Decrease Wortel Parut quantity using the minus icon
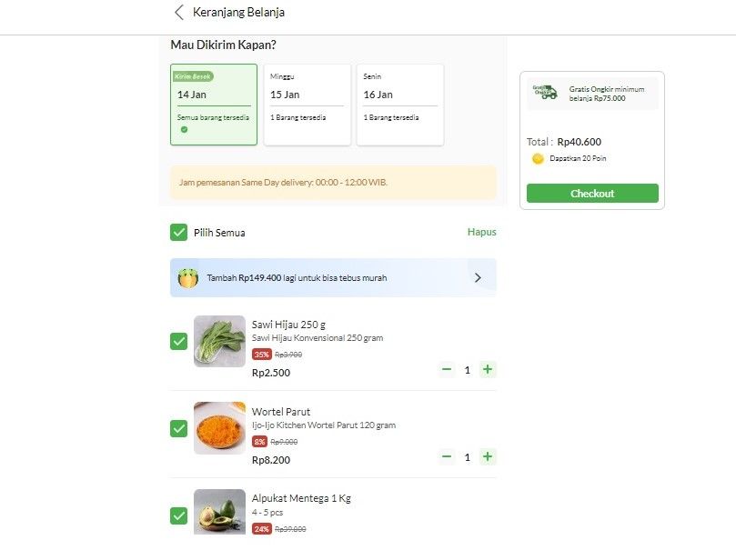This screenshot has width=736, height=560. [447, 456]
